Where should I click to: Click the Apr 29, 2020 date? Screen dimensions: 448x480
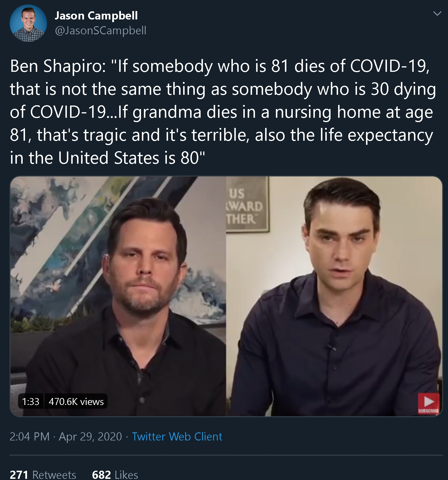[x=90, y=437]
